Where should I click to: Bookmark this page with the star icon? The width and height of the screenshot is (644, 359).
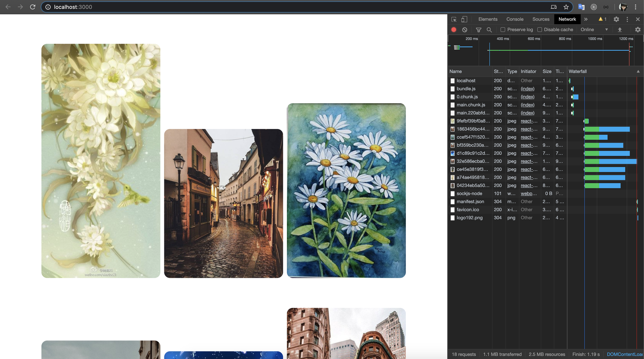coord(566,7)
